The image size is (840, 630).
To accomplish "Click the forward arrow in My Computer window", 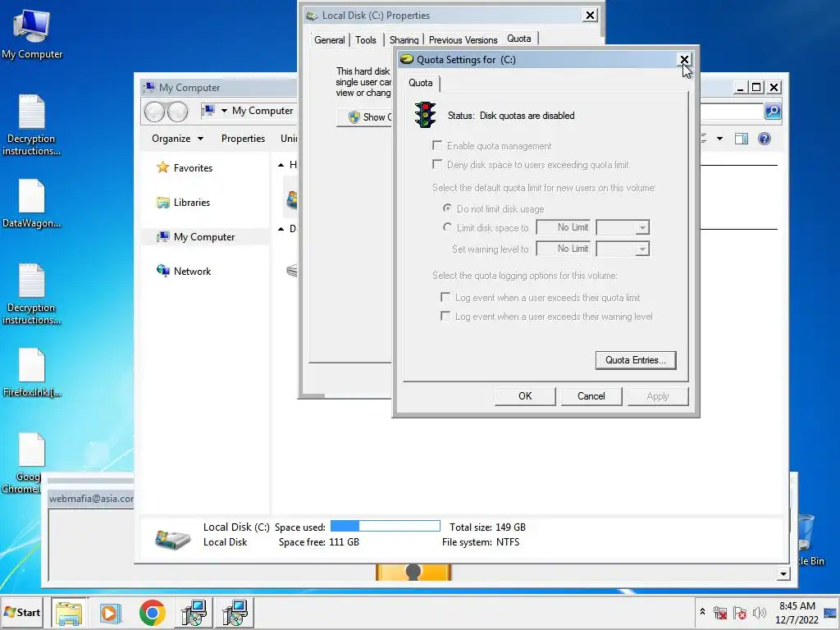I will point(178,112).
